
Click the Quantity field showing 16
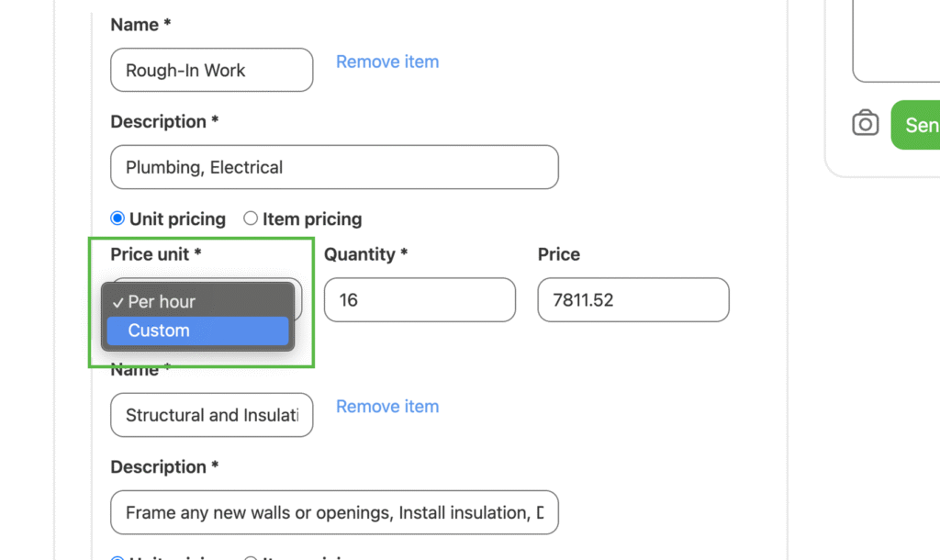(x=420, y=300)
